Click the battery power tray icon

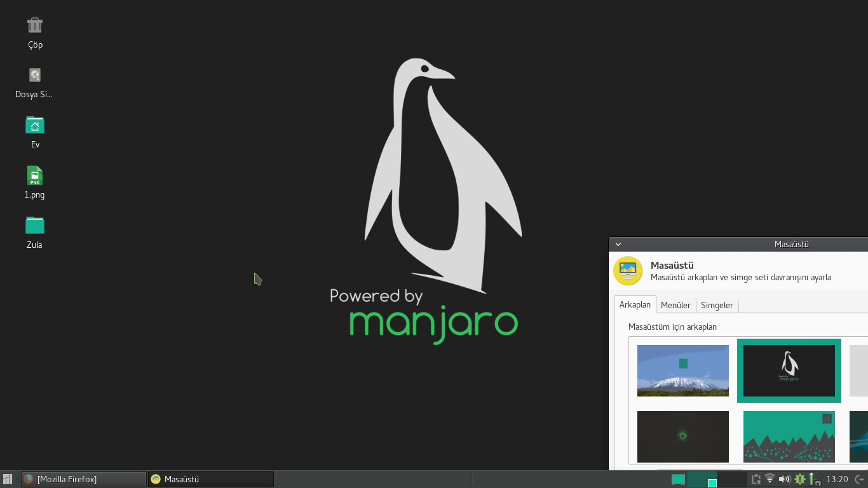click(814, 479)
